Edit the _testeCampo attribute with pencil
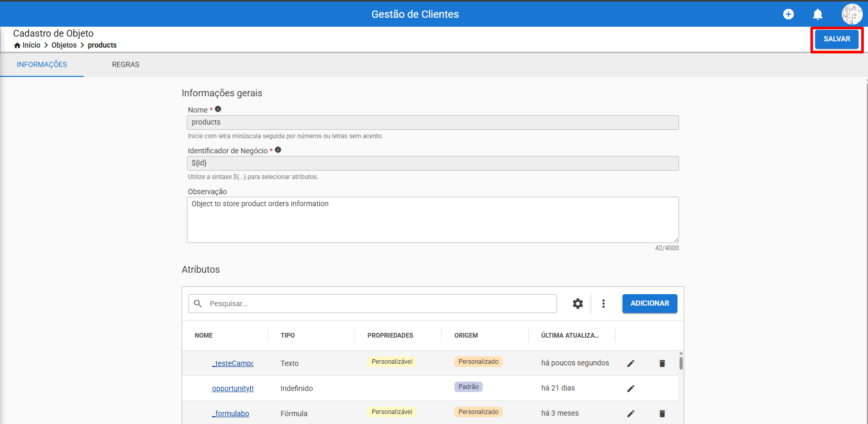This screenshot has height=424, width=868. (631, 363)
